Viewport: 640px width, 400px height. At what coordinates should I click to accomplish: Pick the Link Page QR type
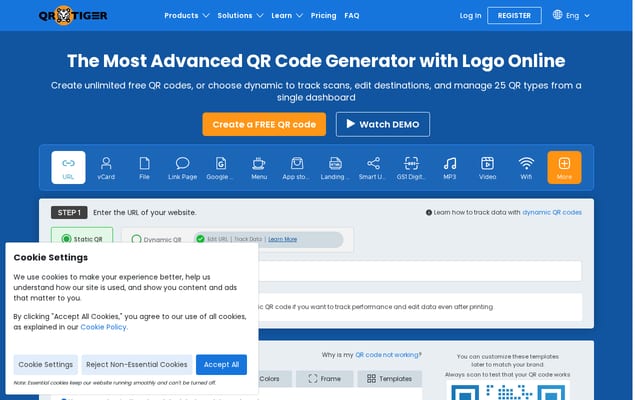point(182,167)
